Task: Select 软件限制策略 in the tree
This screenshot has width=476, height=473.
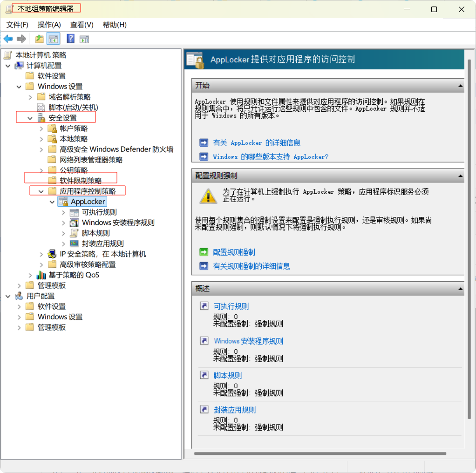Action: pos(81,181)
